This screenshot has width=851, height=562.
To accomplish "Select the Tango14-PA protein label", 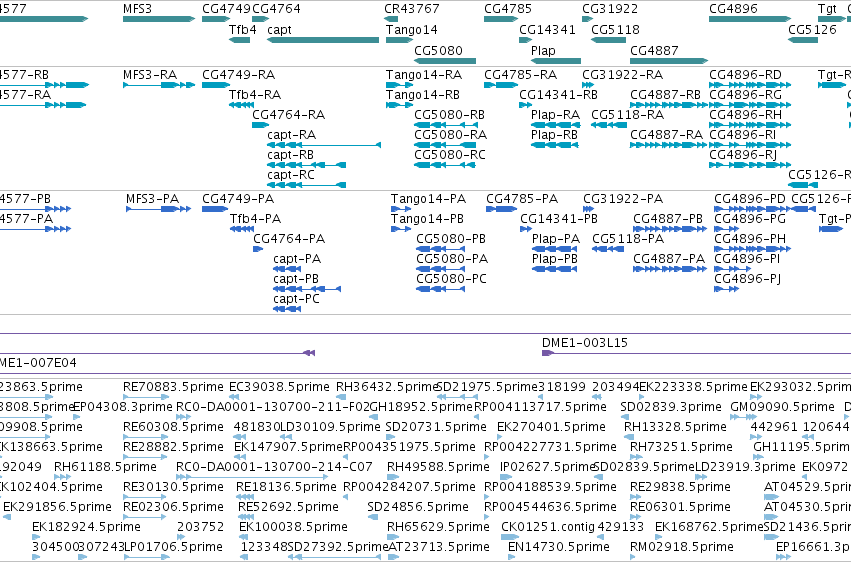I will pyautogui.click(x=428, y=199).
